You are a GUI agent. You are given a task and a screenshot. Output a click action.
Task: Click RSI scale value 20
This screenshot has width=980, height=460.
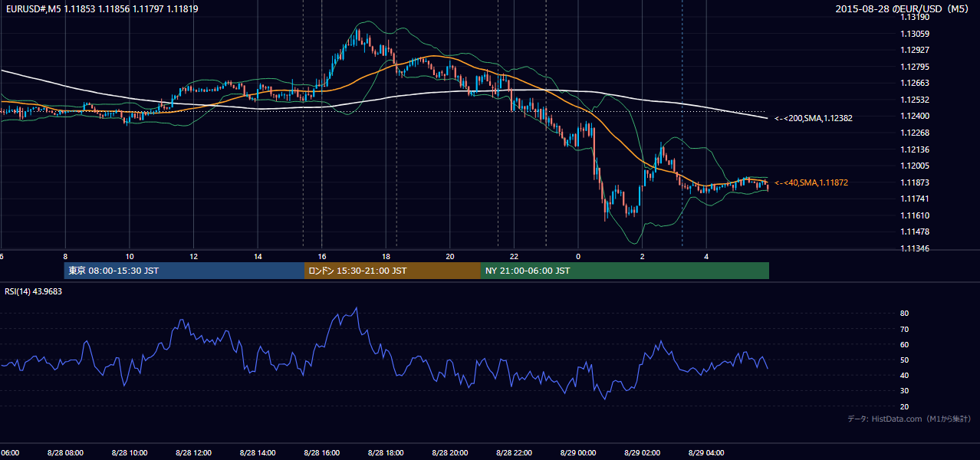point(905,406)
